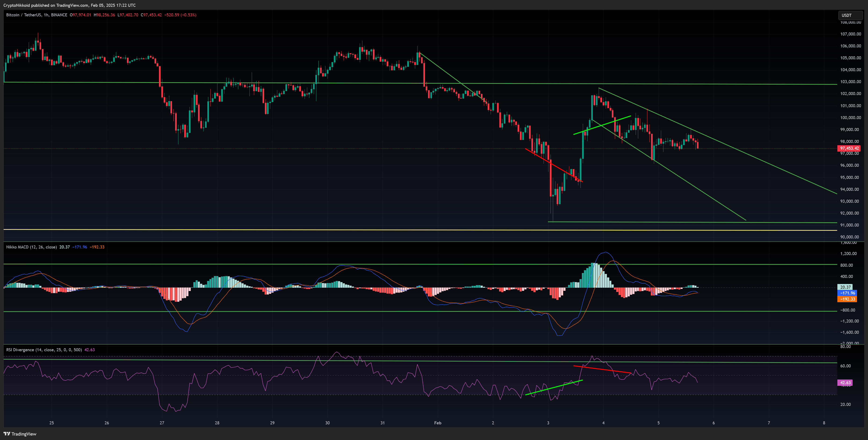Click the 105,000.00 price axis label

850,58
